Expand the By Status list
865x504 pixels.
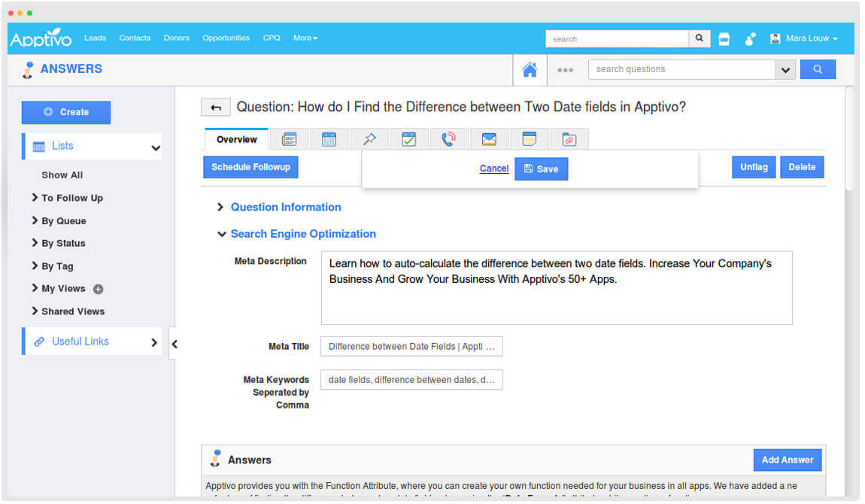tap(63, 243)
